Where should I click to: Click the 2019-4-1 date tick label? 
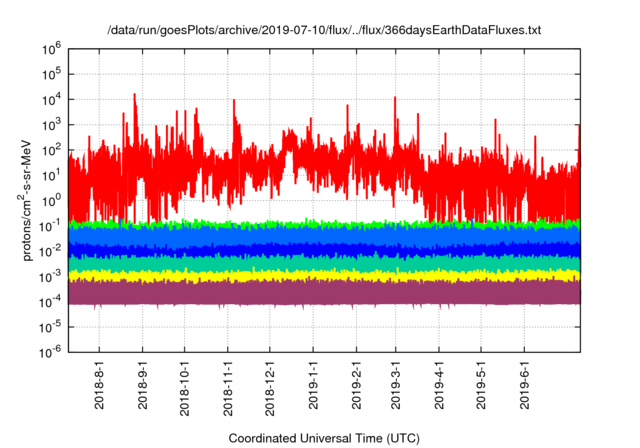pos(439,384)
